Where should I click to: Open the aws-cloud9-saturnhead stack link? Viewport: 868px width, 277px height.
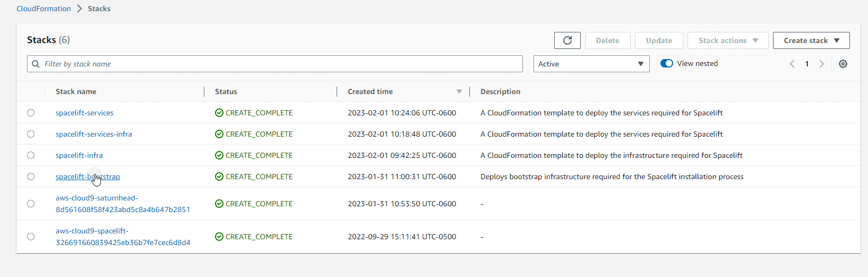point(123,204)
